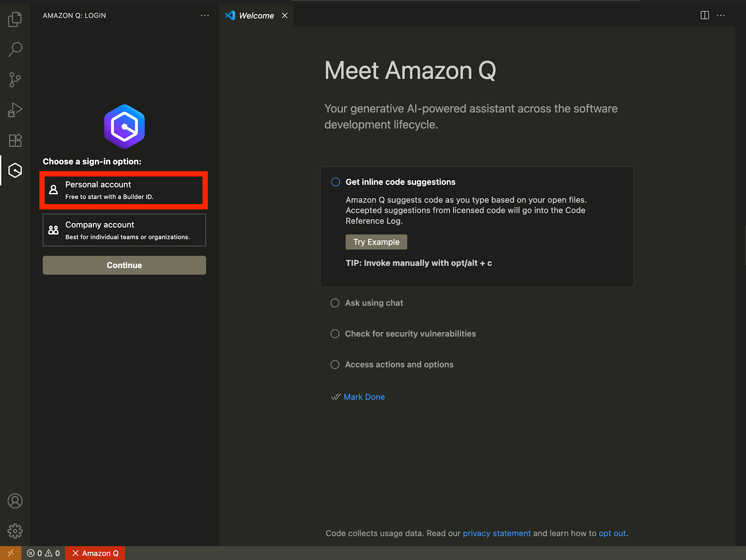The width and height of the screenshot is (746, 560).
Task: Click the Mark Done link
Action: point(364,397)
